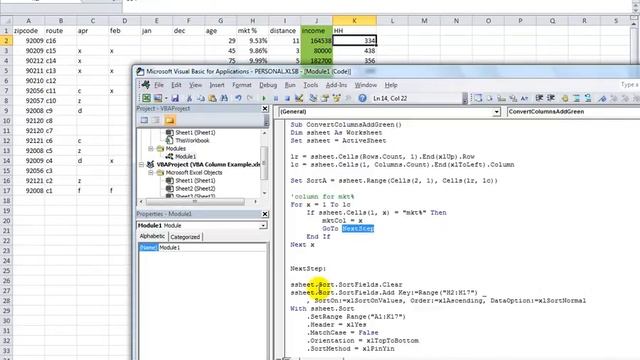The height and width of the screenshot is (360, 640).
Task: Open the Module1 Module properties dropdown
Action: (263, 225)
